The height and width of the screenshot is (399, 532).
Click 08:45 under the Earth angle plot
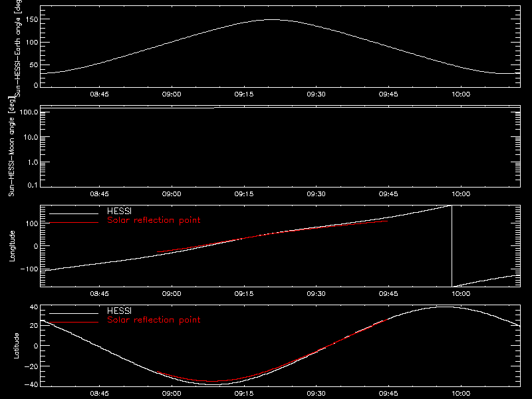point(99,94)
